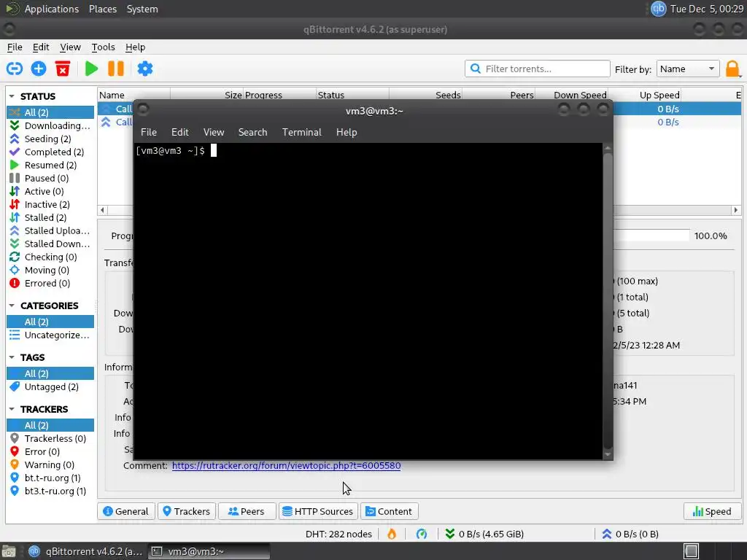Select bt.t-ru.org (1) tracker filter
Screen dimensions: 747x560
pyautogui.click(x=50, y=478)
